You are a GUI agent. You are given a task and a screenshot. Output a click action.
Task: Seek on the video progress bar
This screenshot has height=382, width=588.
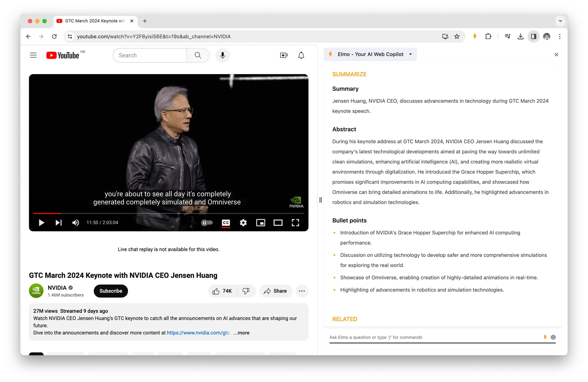pyautogui.click(x=168, y=213)
